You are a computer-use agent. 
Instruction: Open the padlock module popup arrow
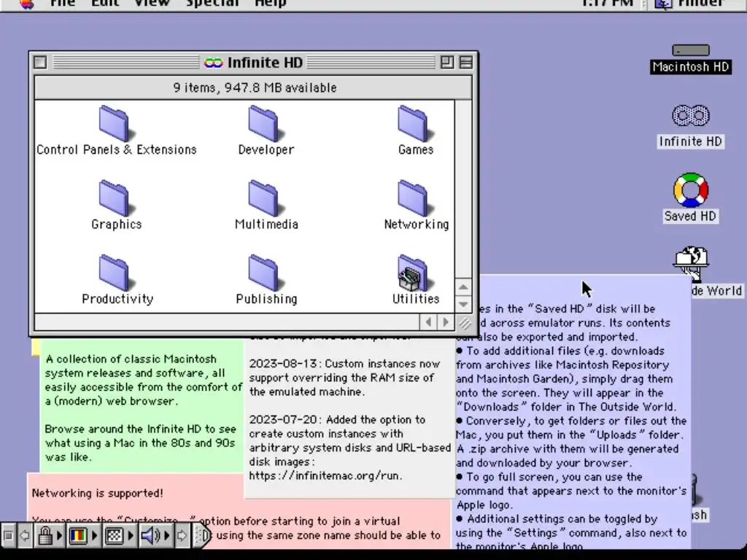tap(59, 536)
